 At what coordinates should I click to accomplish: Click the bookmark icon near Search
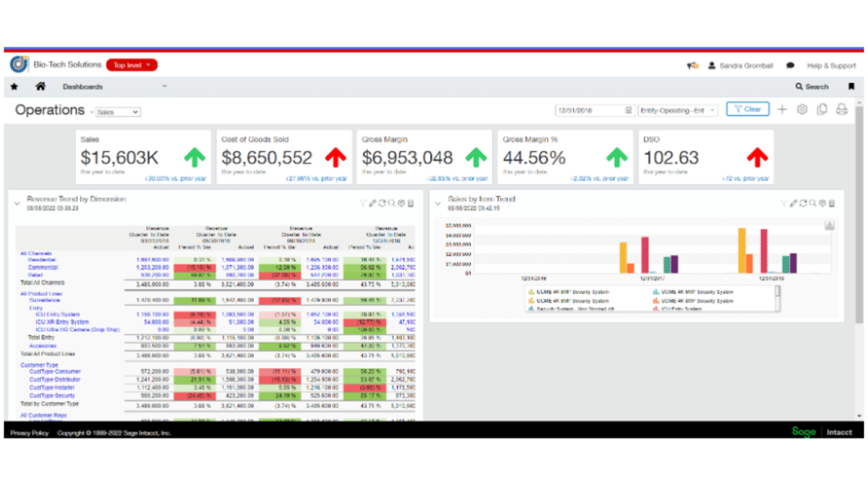point(851,86)
